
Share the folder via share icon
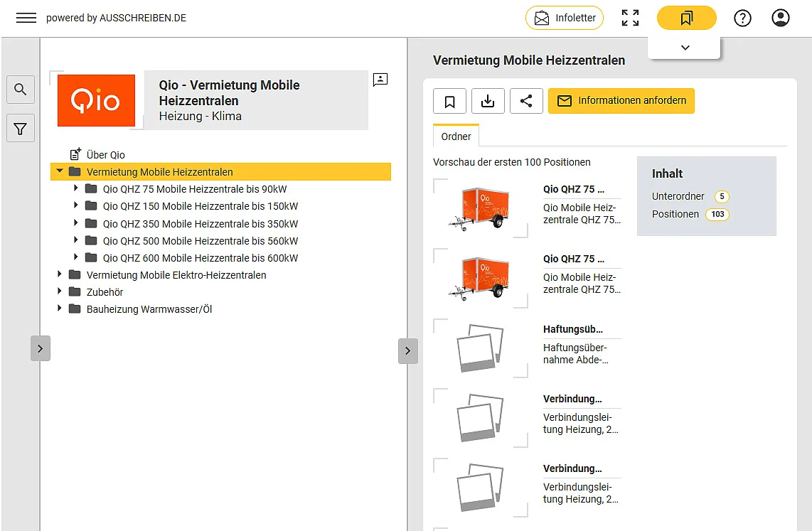pyautogui.click(x=526, y=101)
